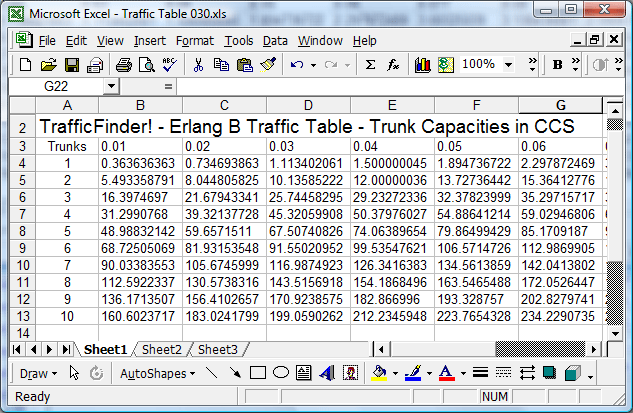The width and height of the screenshot is (633, 413).
Task: Expand the Draw menu on Drawing toolbar
Action: [x=38, y=374]
